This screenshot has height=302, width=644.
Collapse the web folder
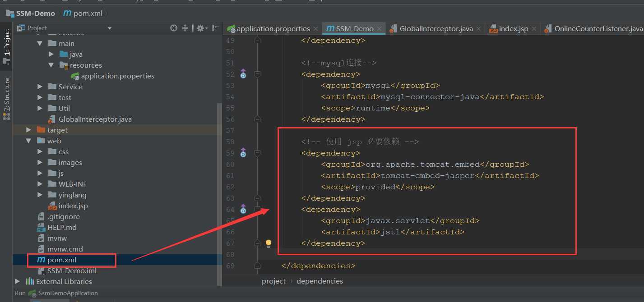coord(28,141)
